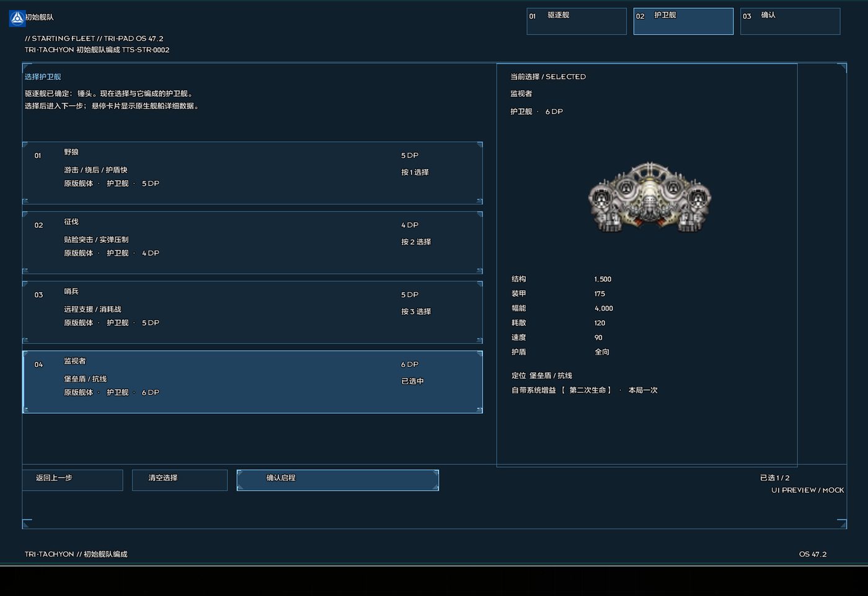Screen dimensions: 868x596
Task: Click the 护盾 全向 stat value
Action: tap(602, 352)
